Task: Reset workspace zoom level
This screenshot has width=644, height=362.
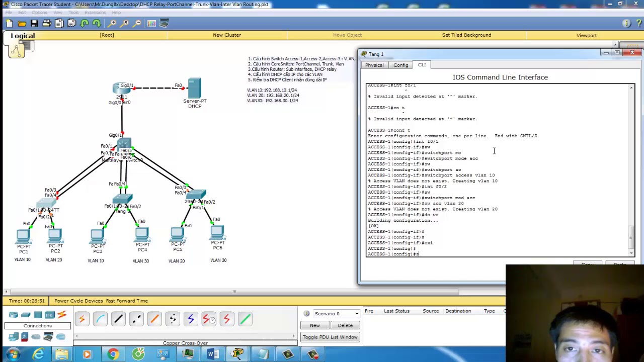Action: [124, 23]
